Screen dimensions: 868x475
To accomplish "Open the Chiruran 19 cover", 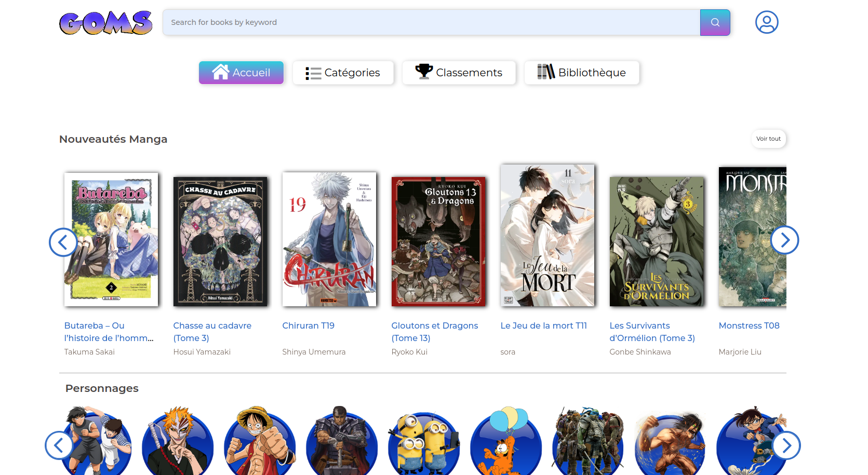I will [x=329, y=239].
